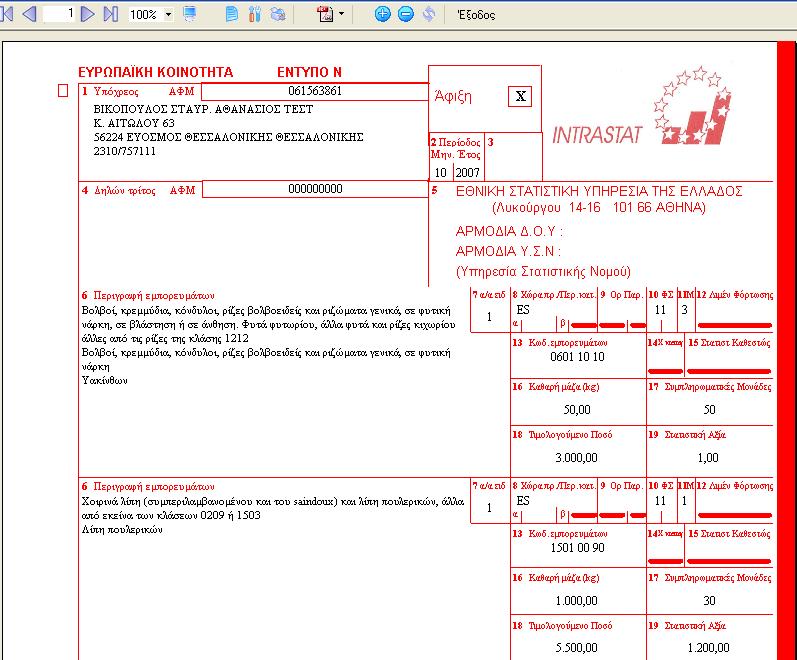Click the ΑΡΜΟΔΙΑ Υ.Σ.Ν : label
The width and height of the screenshot is (797, 660).
508,251
